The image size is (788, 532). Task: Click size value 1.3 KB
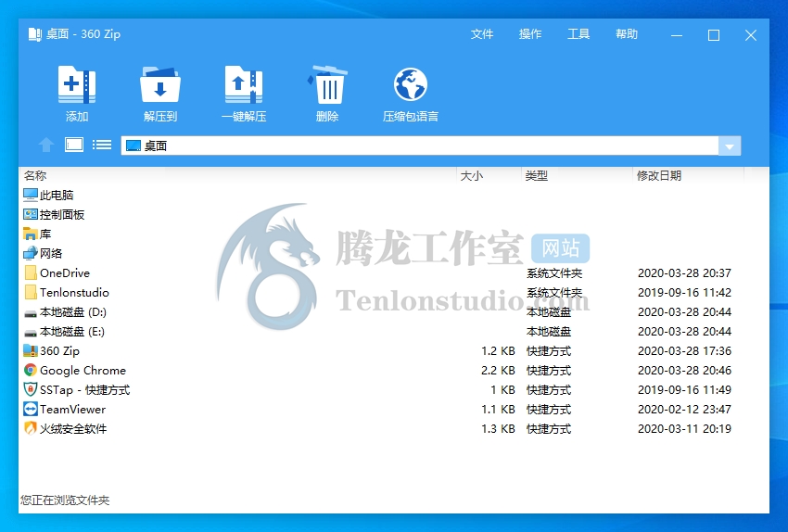click(x=498, y=428)
